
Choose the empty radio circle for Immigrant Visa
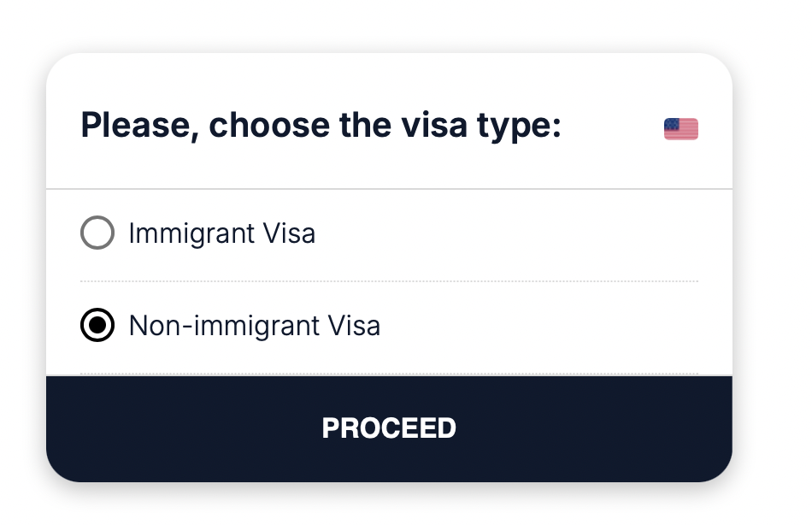click(97, 233)
